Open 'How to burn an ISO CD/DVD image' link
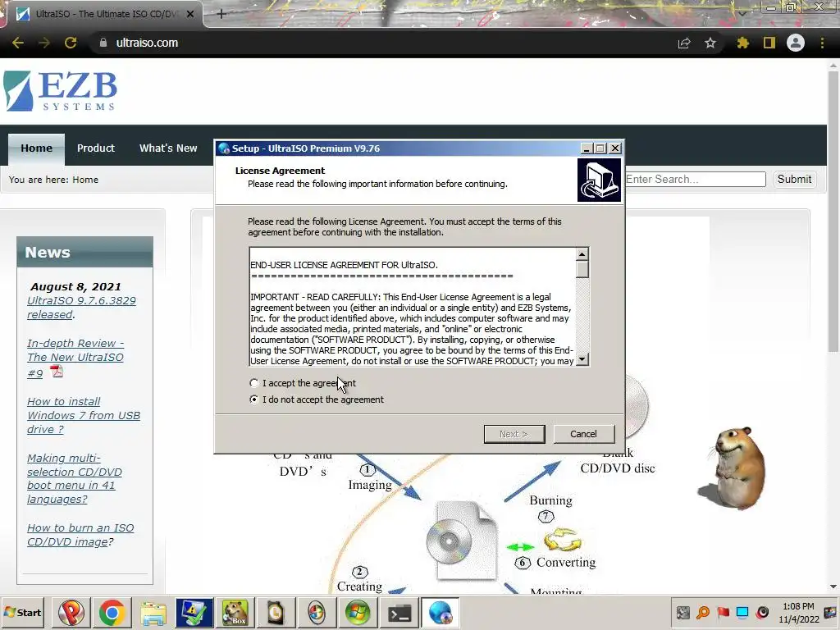 (x=80, y=535)
